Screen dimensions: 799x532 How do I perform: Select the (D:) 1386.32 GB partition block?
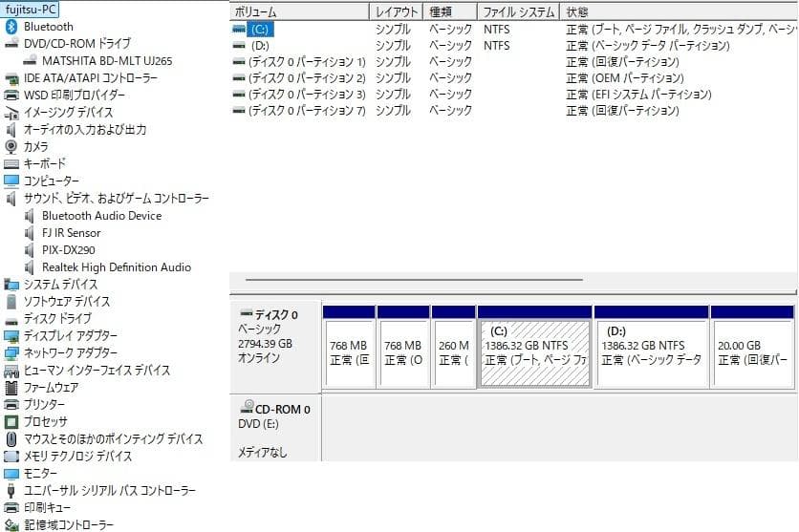point(651,347)
